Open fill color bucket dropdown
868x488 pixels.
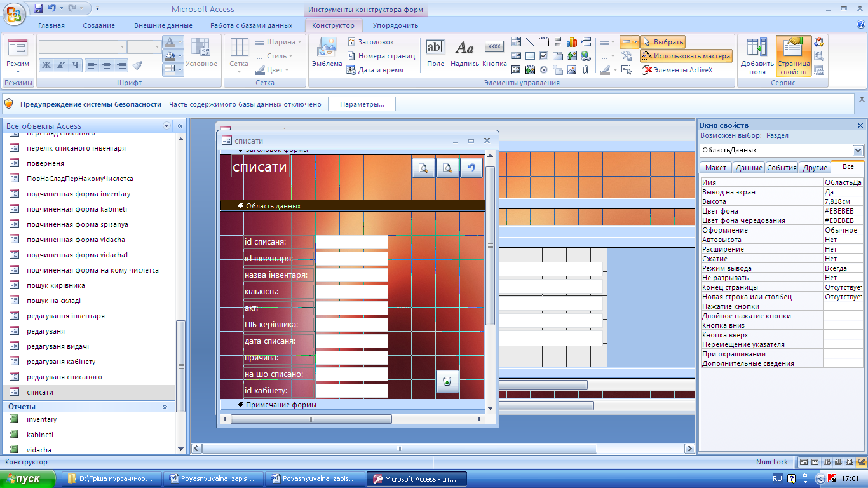click(180, 56)
